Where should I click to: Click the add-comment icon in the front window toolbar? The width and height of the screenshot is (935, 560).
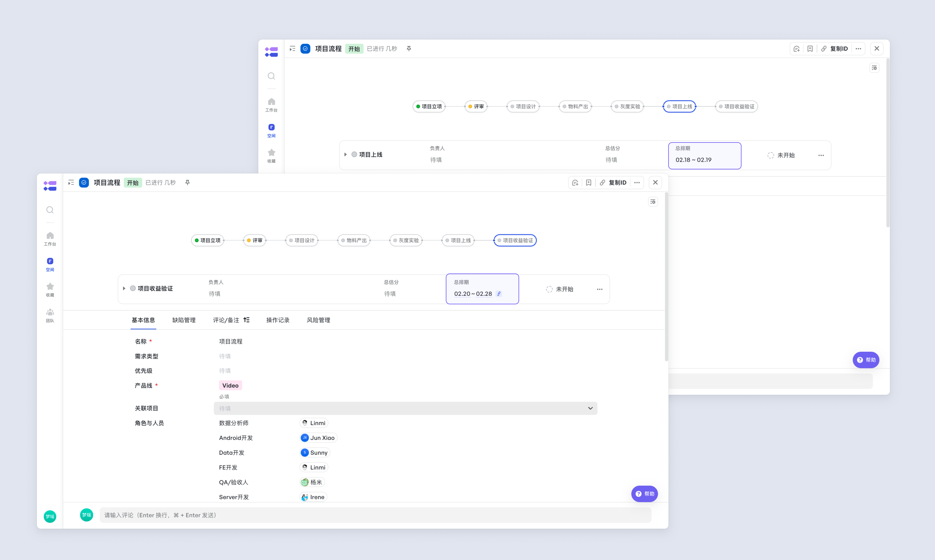pos(575,183)
